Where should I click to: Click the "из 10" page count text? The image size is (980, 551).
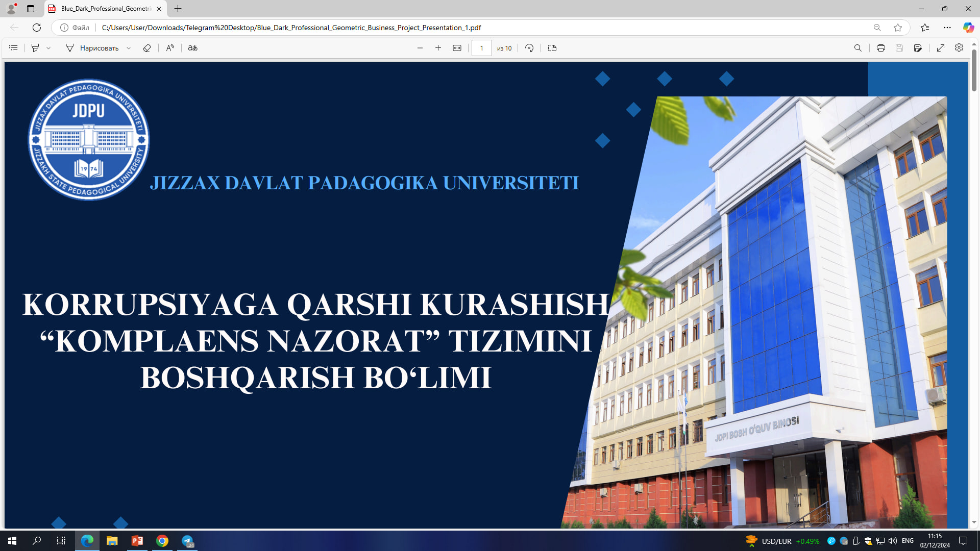(504, 48)
